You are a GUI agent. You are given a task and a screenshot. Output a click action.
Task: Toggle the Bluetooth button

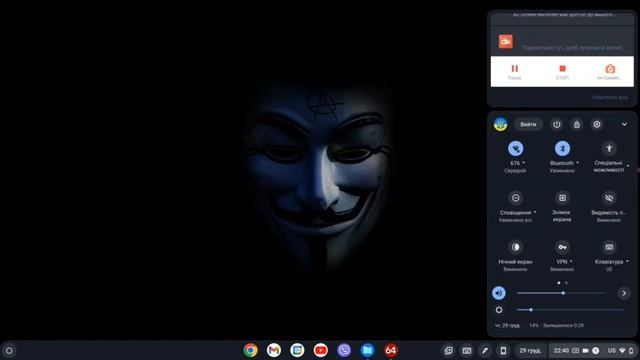click(562, 149)
